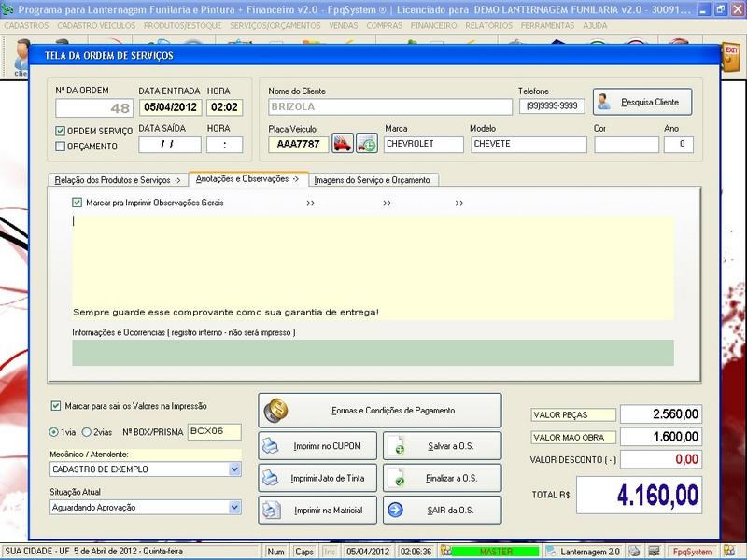Open the Situação Atual dropdown
747x560 pixels.
tap(234, 507)
